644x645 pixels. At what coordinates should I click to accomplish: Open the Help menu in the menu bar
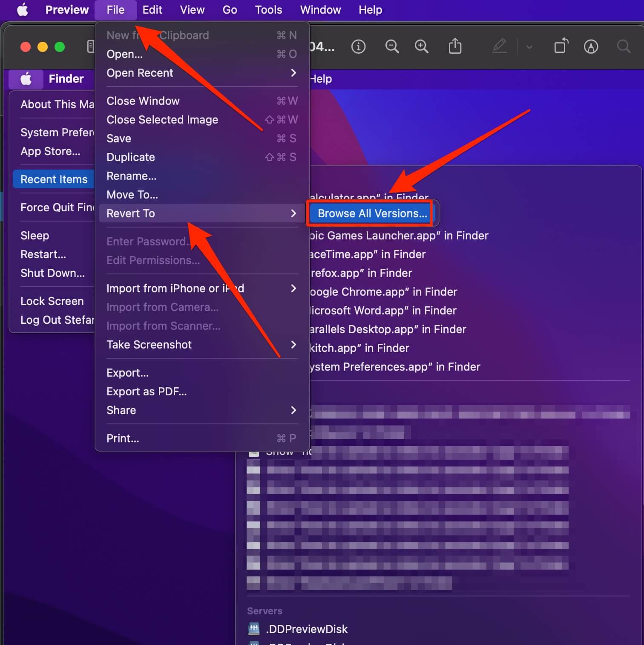click(370, 10)
